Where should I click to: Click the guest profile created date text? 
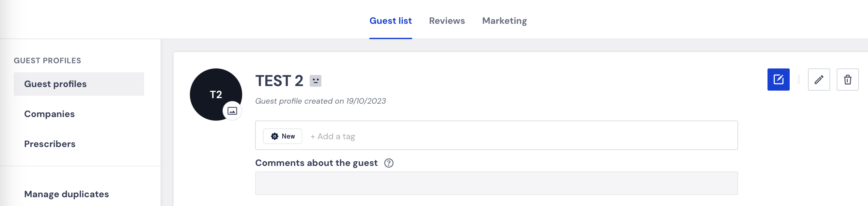coord(320,101)
